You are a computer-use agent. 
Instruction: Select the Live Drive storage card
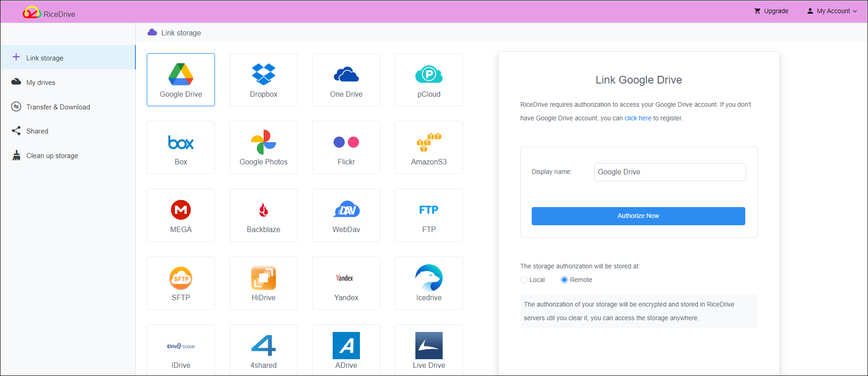click(429, 350)
